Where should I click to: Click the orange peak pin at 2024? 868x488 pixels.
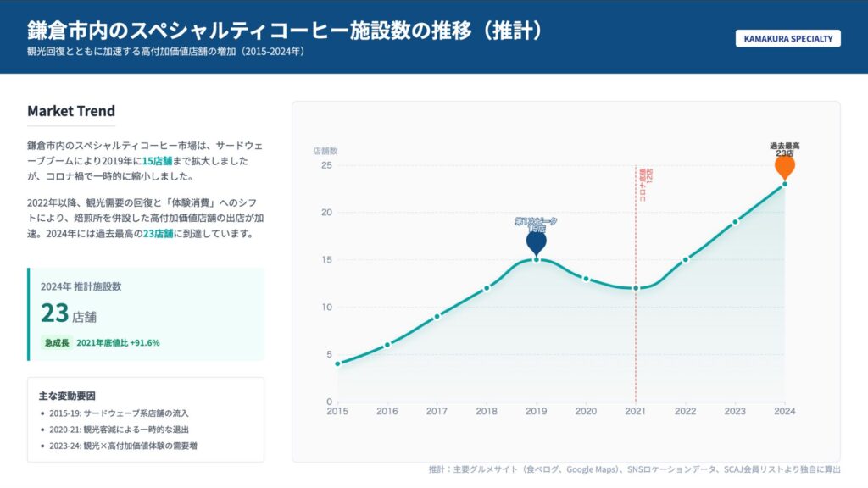click(x=784, y=166)
